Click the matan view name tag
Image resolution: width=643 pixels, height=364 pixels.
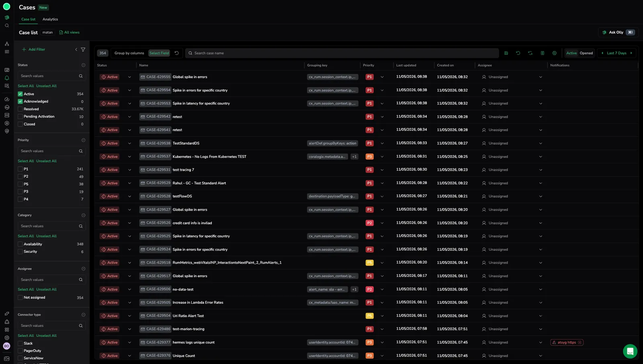(x=47, y=33)
